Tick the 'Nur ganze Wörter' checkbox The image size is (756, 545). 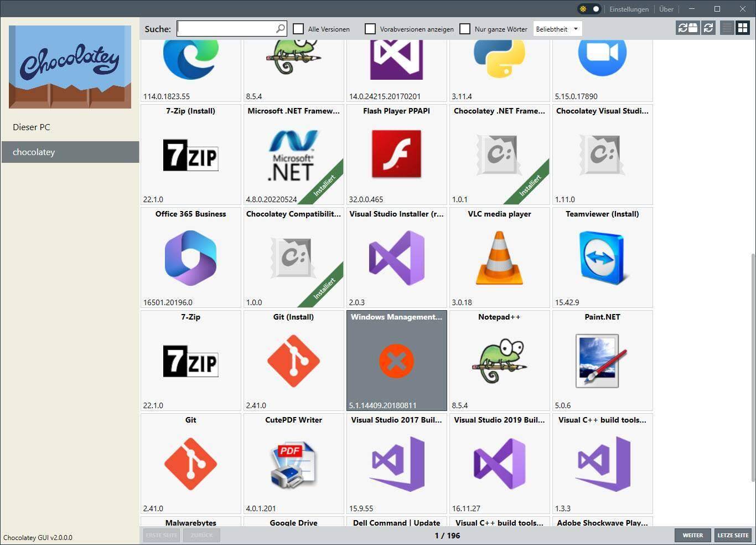pyautogui.click(x=465, y=29)
